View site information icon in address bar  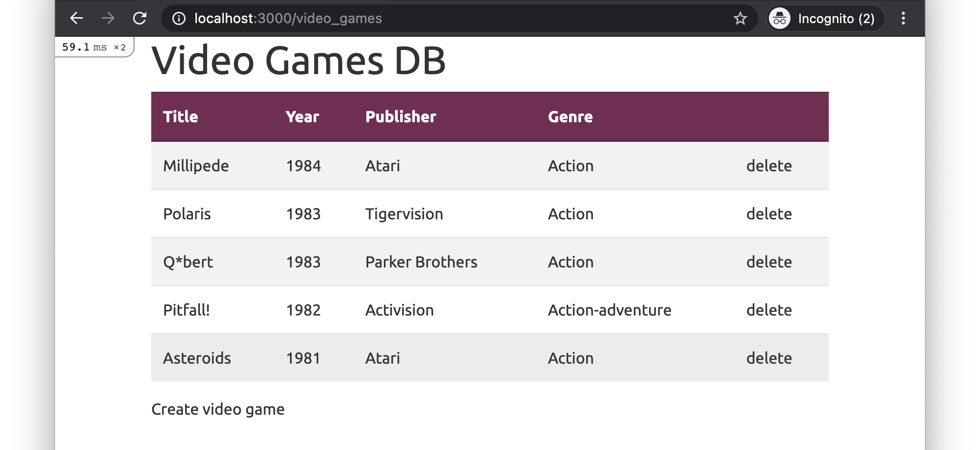pos(179,19)
